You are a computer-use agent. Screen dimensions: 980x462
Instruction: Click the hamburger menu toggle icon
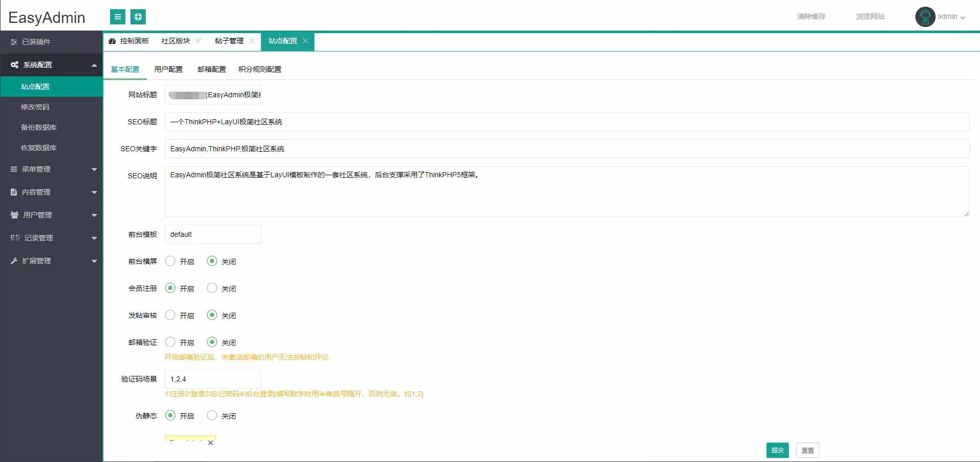(x=118, y=17)
